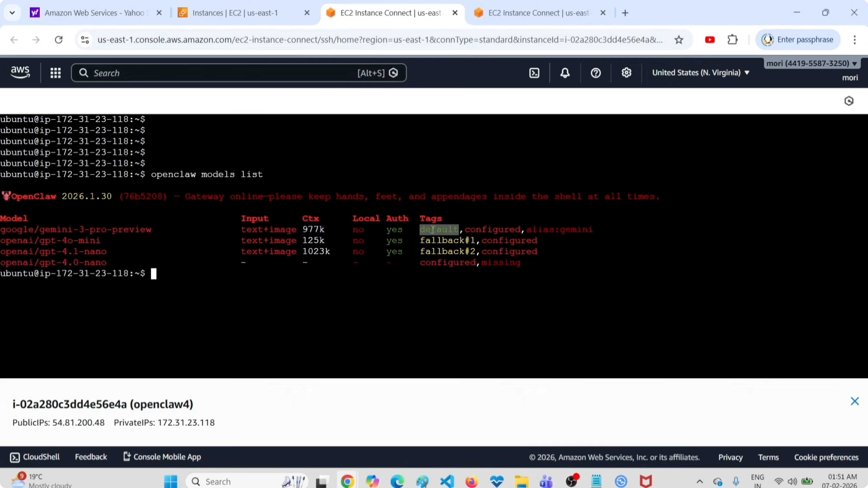Bookmark this page with star icon
The image size is (868, 488).
679,40
